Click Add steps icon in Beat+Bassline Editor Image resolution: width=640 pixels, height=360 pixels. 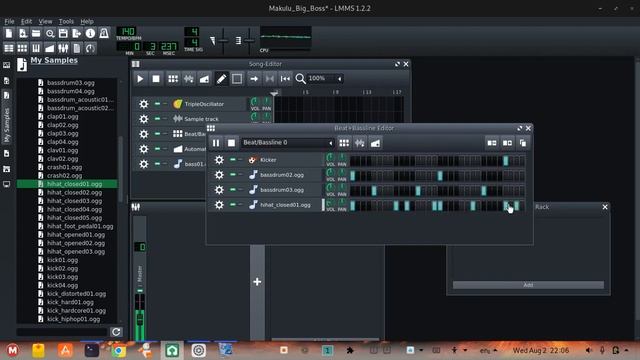507,143
